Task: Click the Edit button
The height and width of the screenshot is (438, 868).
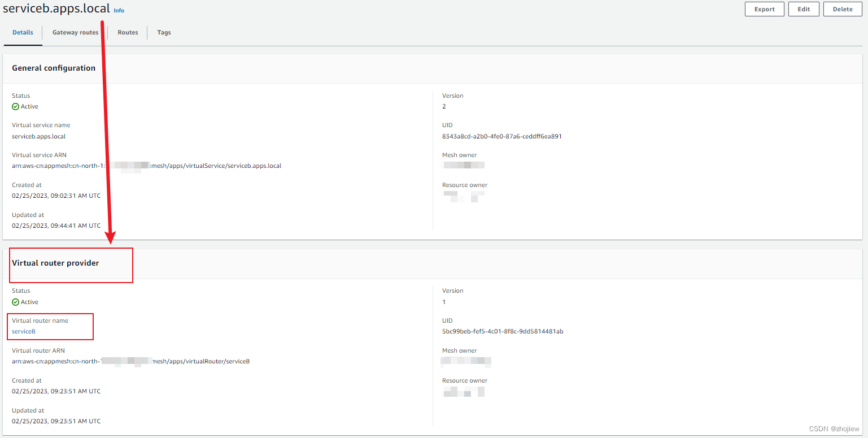Action: 804,9
